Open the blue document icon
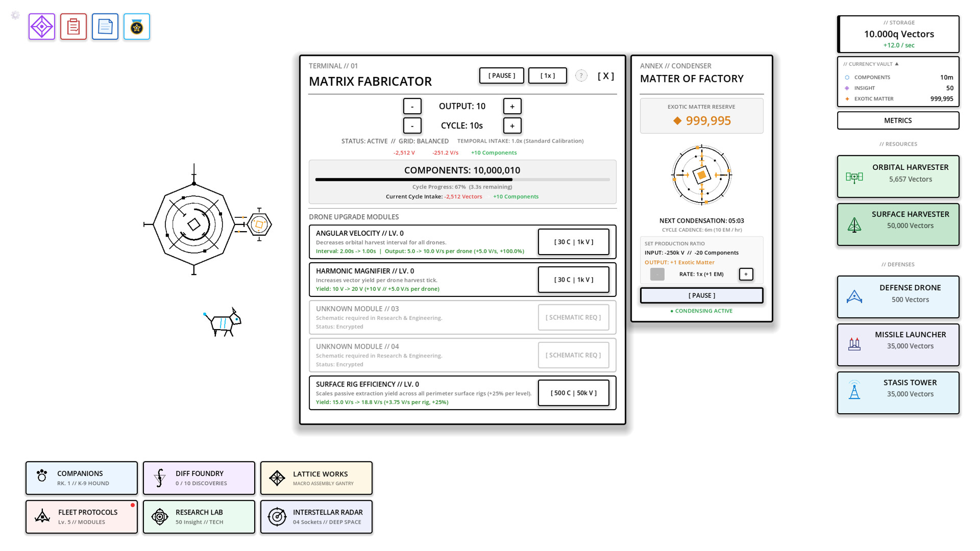The image size is (980, 551). tap(105, 27)
